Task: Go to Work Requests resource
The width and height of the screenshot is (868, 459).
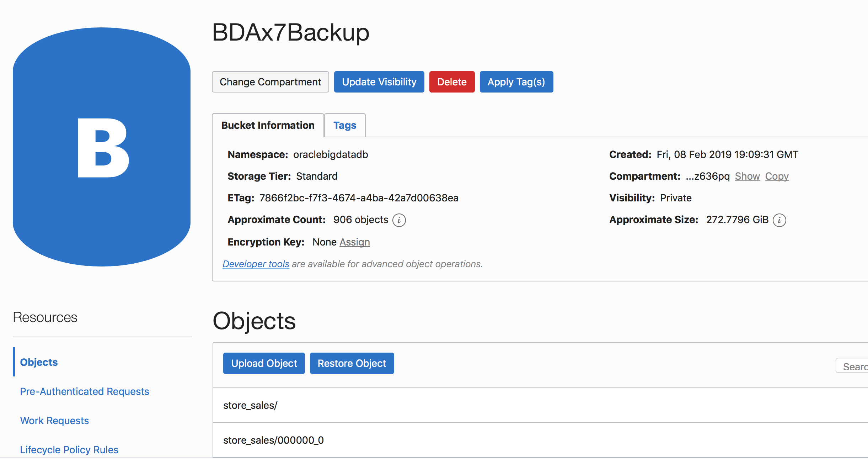Action: (54, 421)
